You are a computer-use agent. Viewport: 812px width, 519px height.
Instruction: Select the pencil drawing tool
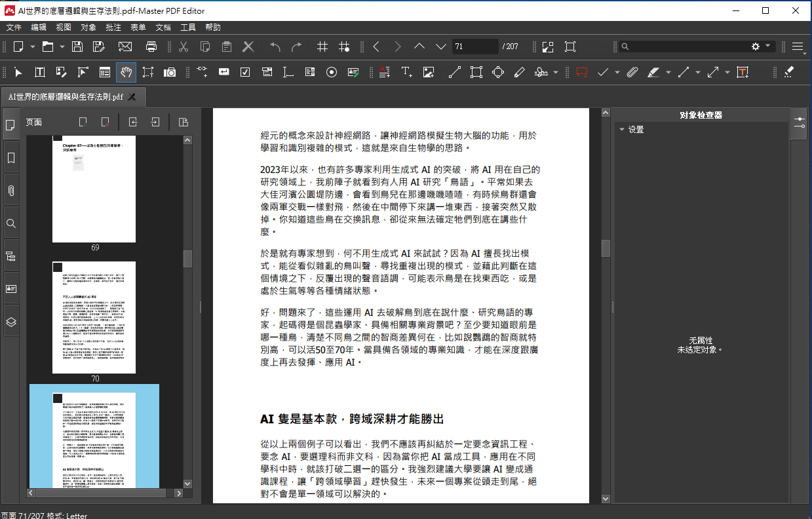[520, 72]
